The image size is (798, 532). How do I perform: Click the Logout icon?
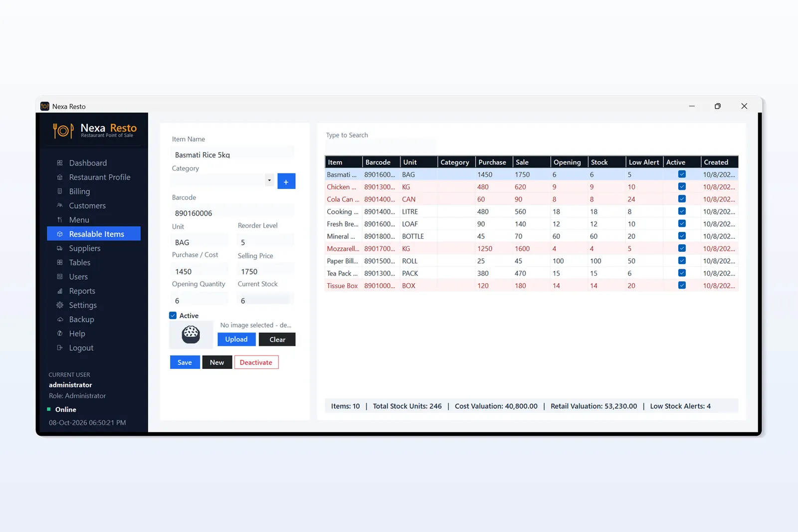click(x=60, y=348)
